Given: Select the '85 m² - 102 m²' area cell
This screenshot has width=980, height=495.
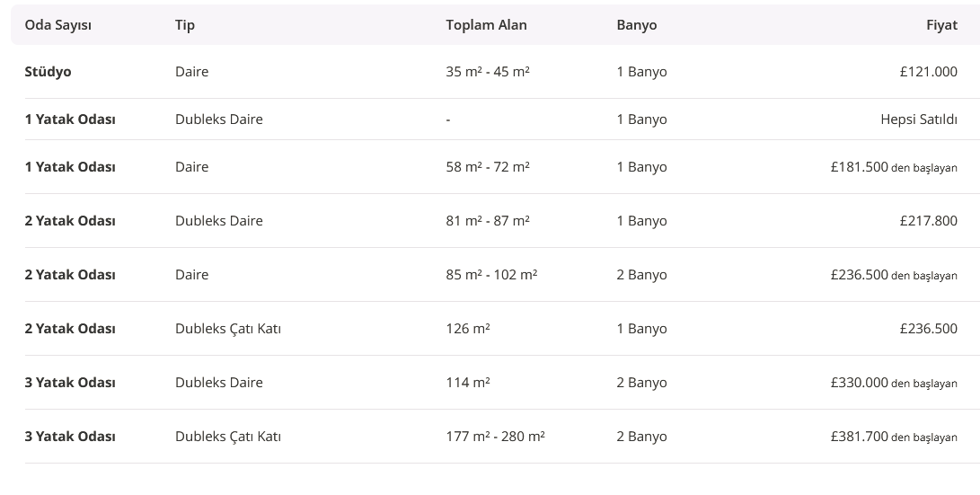Looking at the screenshot, I should click(491, 275).
